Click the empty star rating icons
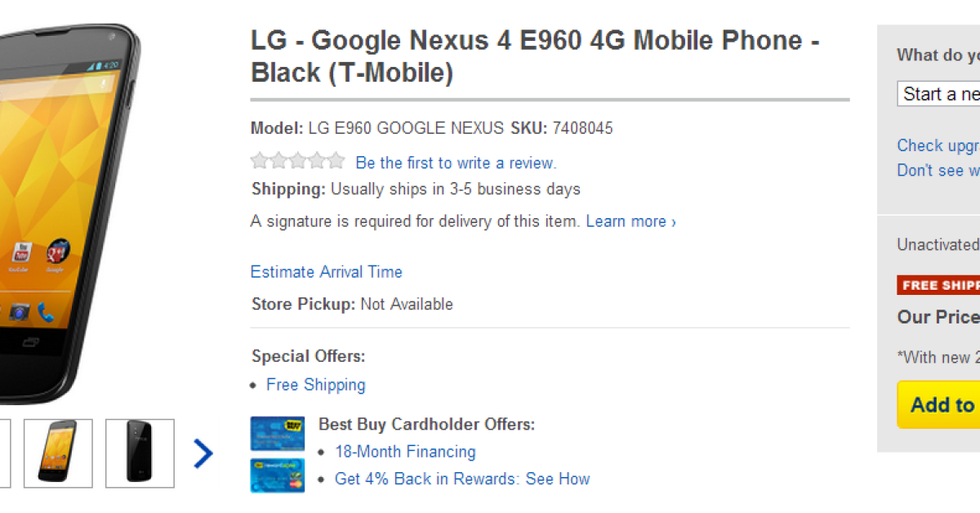This screenshot has width=980, height=513. [298, 162]
